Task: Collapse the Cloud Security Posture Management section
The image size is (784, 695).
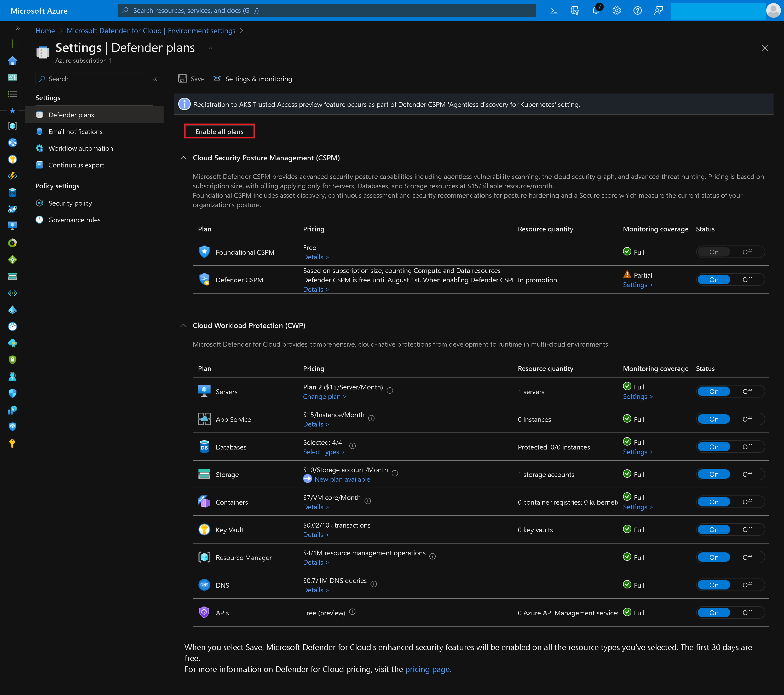Action: (x=183, y=158)
